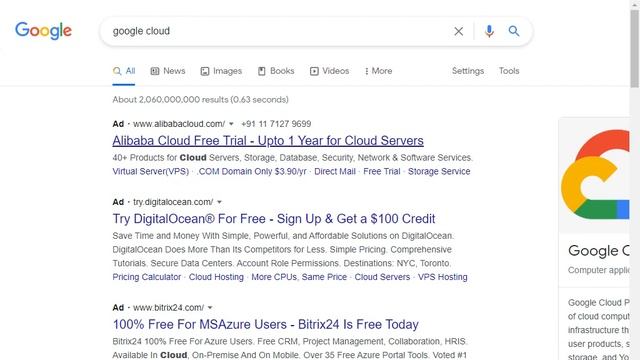Switch to the Videos tab
The image size is (640, 360).
tap(329, 71)
